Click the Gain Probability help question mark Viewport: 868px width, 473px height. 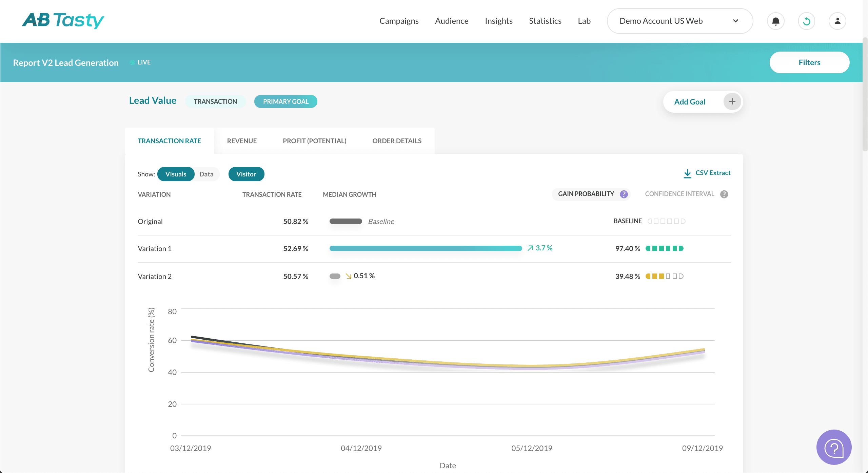click(624, 194)
